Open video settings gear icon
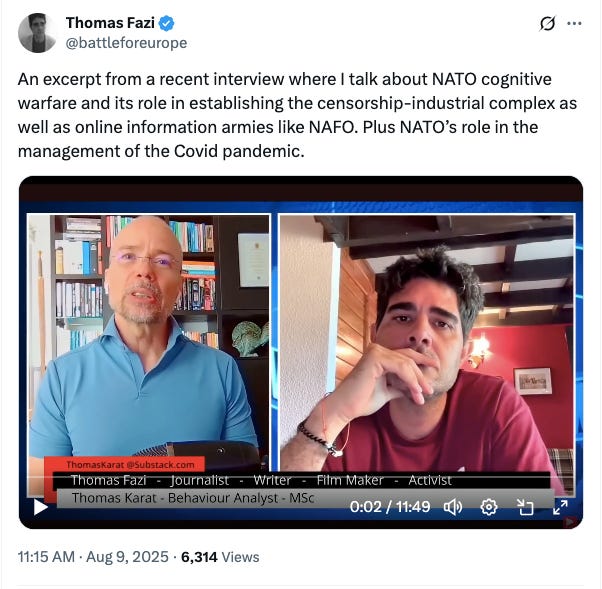The height and width of the screenshot is (589, 602). pyautogui.click(x=489, y=507)
